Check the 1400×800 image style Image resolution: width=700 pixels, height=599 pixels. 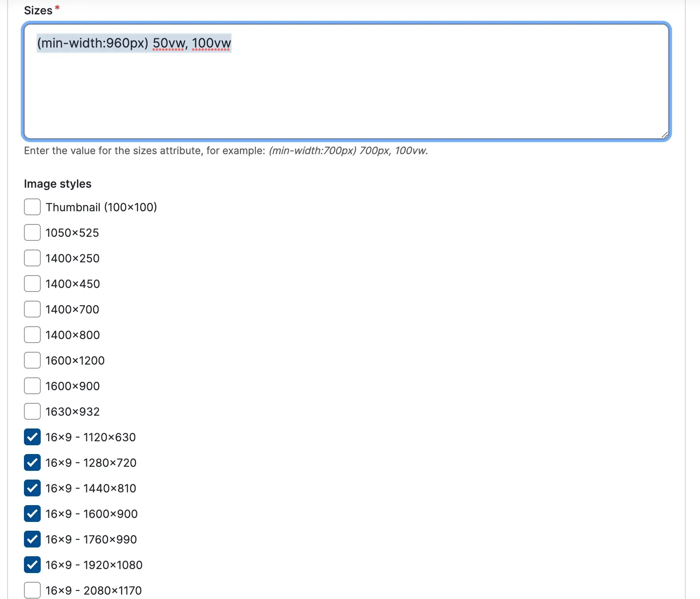(32, 335)
